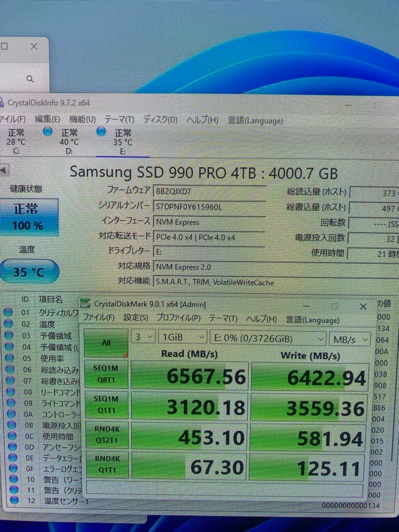This screenshot has width=399, height=532.
Task: Click the search magnifier icon in background window
Action: 30,79
